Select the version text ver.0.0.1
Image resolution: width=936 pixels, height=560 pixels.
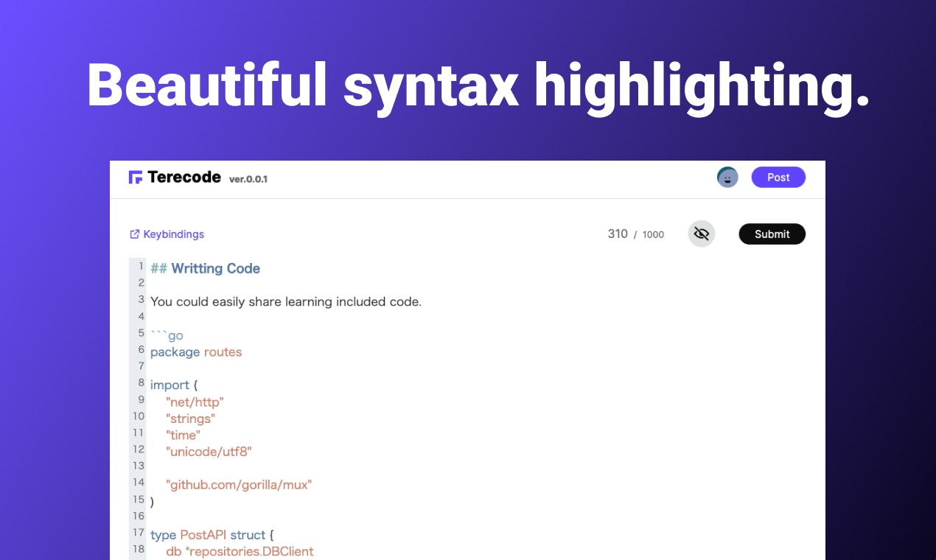[248, 179]
